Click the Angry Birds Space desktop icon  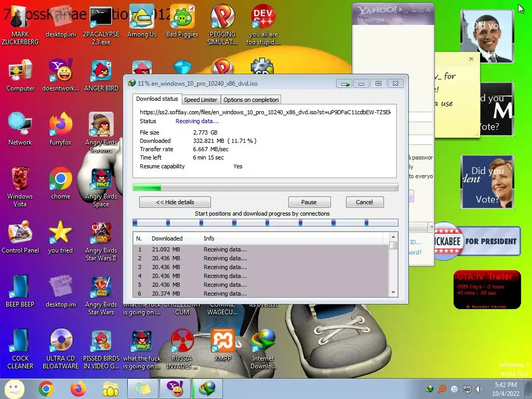(x=101, y=187)
